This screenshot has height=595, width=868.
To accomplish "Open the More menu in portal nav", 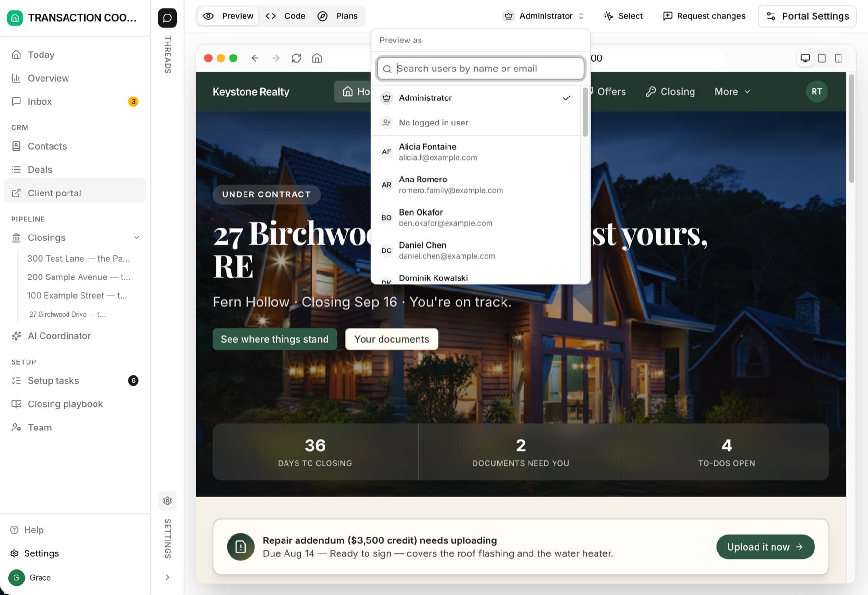I will pyautogui.click(x=732, y=91).
